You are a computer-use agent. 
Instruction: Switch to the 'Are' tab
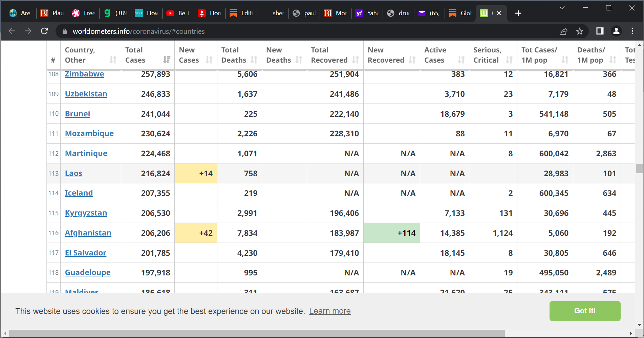(20, 13)
